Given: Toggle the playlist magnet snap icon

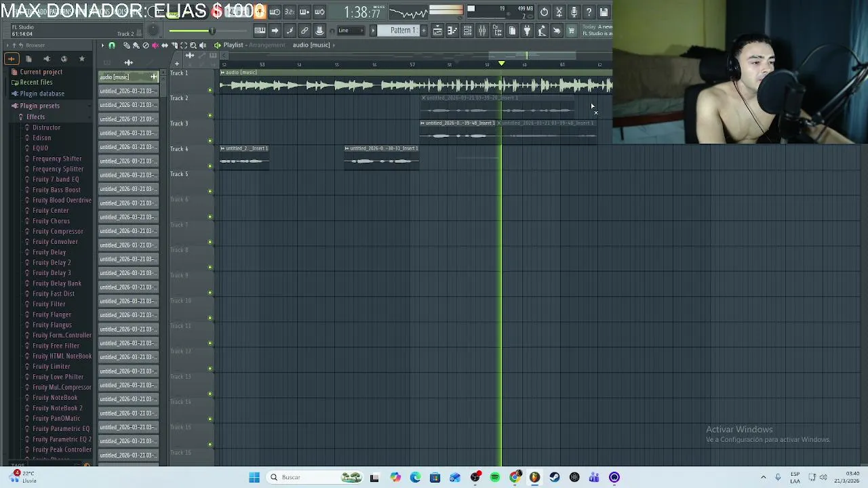Looking at the screenshot, I should (112, 45).
